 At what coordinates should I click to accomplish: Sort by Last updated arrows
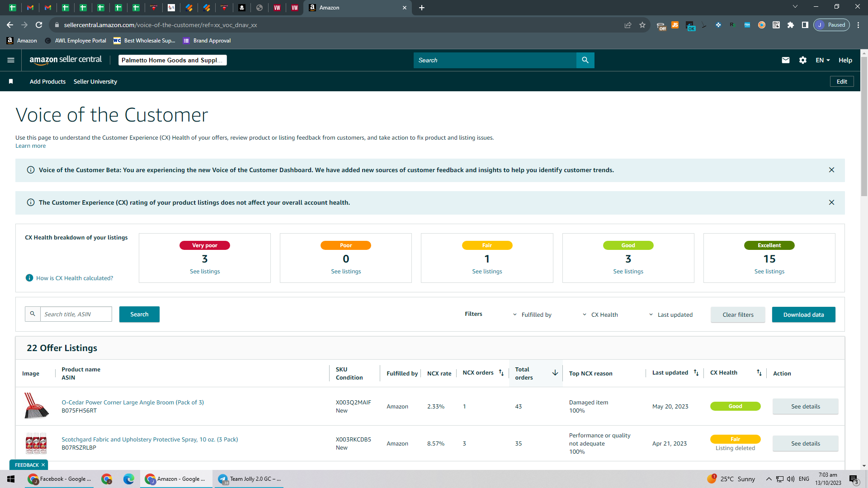point(696,373)
